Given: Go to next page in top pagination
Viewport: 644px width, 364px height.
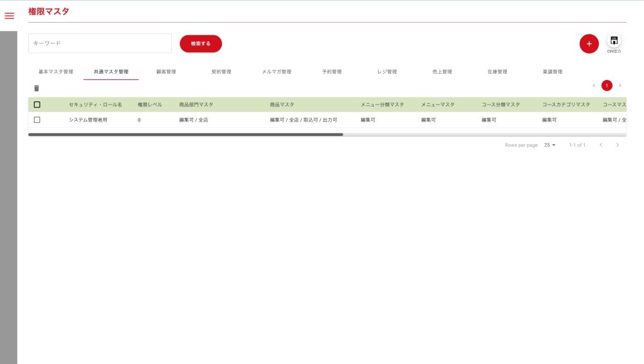Looking at the screenshot, I should [620, 86].
